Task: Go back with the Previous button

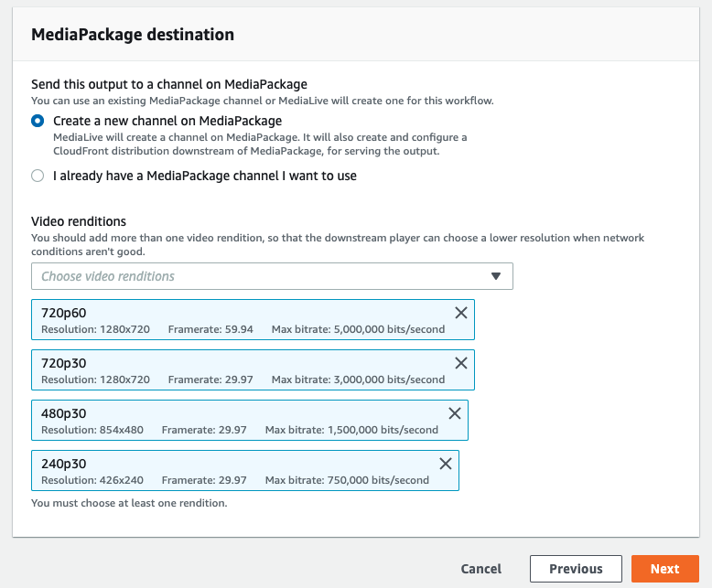Action: 576,569
